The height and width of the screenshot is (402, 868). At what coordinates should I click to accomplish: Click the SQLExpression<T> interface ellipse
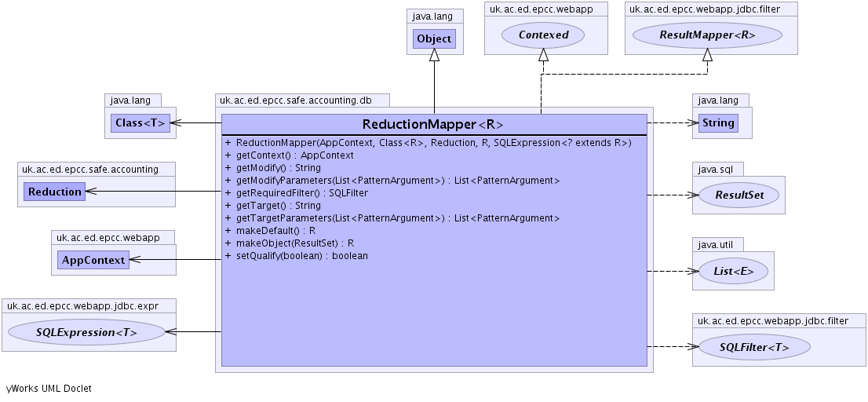point(86,332)
